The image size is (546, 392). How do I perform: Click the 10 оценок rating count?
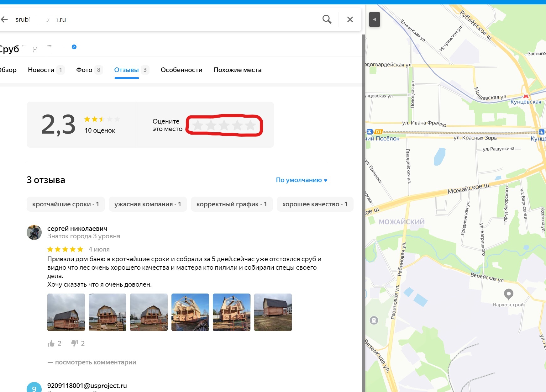tap(100, 130)
